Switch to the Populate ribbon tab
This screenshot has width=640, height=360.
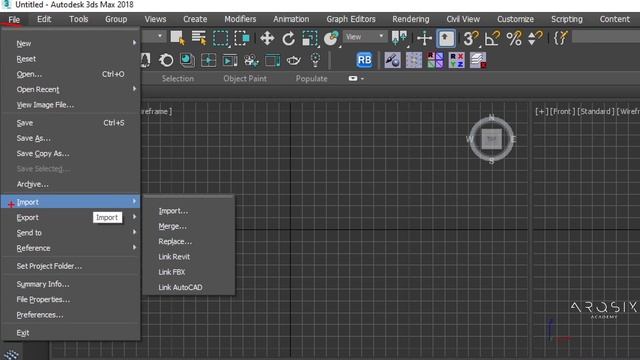pyautogui.click(x=311, y=79)
